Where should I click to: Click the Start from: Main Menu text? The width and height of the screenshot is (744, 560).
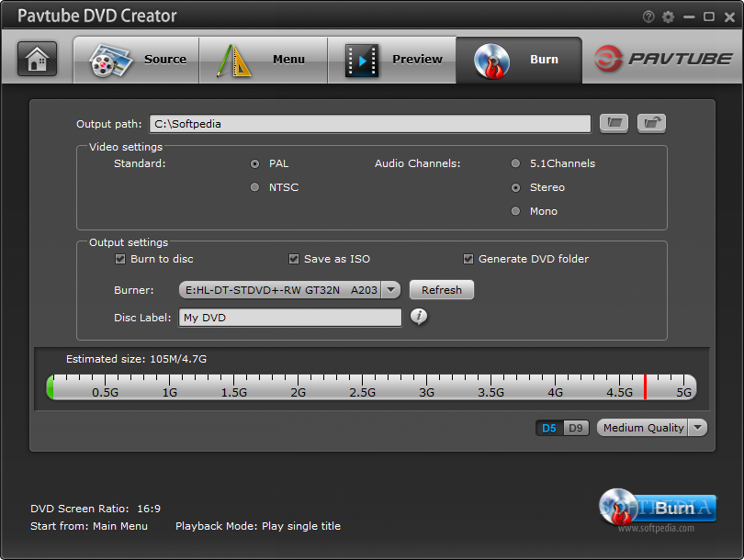point(89,526)
